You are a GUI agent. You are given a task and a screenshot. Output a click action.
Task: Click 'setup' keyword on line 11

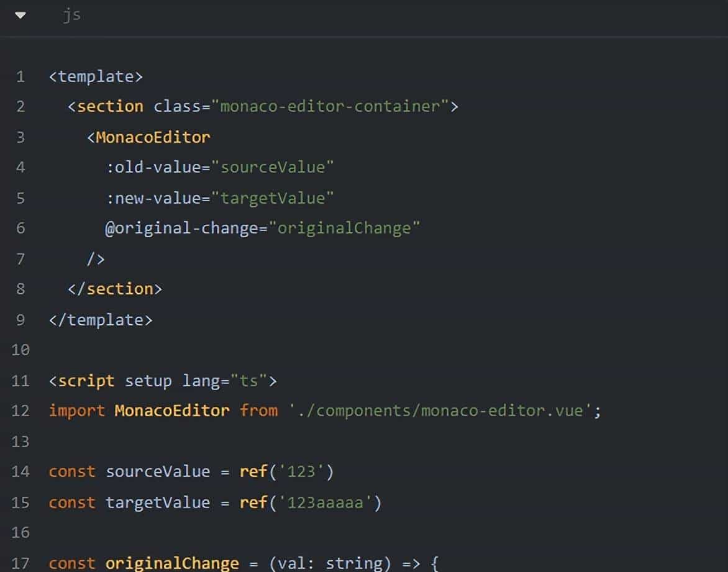tap(148, 381)
